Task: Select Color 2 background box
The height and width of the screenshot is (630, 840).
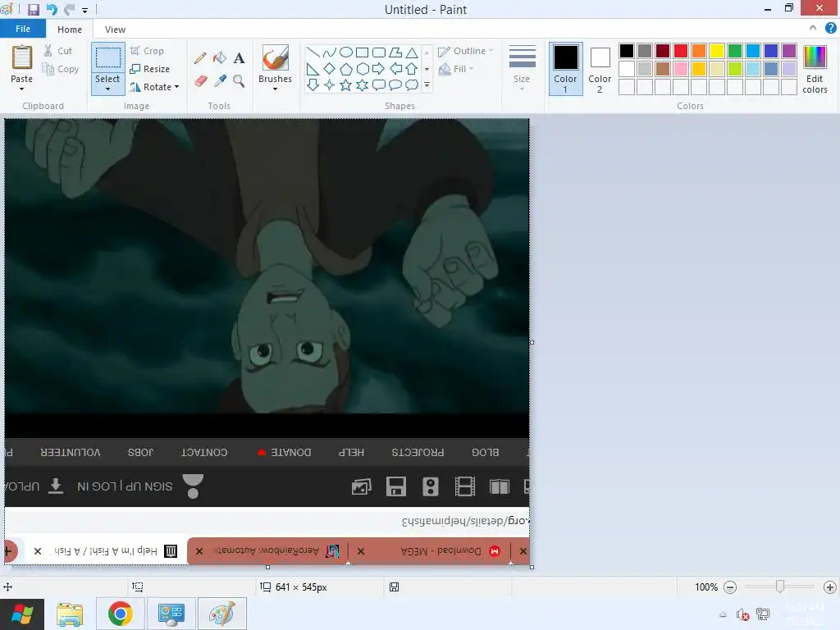Action: click(x=600, y=69)
